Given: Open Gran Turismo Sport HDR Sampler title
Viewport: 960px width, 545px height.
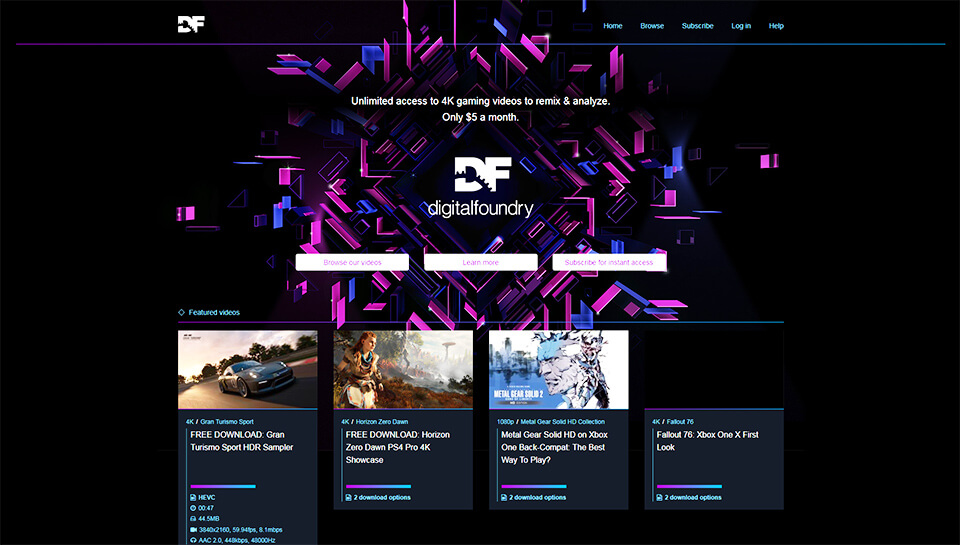Looking at the screenshot, I should pos(242,441).
